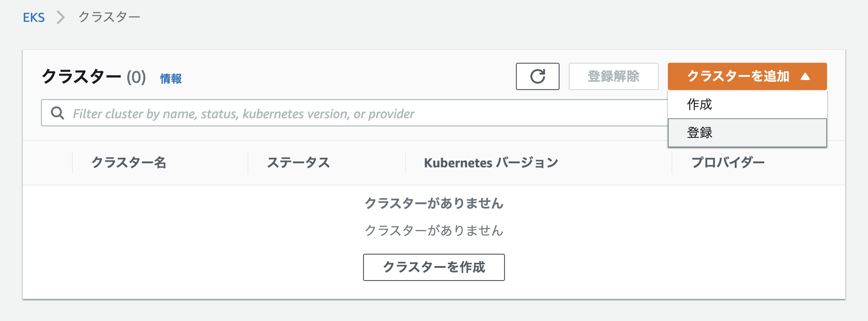Refresh the cluster list with the reload icon
This screenshot has height=321, width=868.
coord(537,76)
